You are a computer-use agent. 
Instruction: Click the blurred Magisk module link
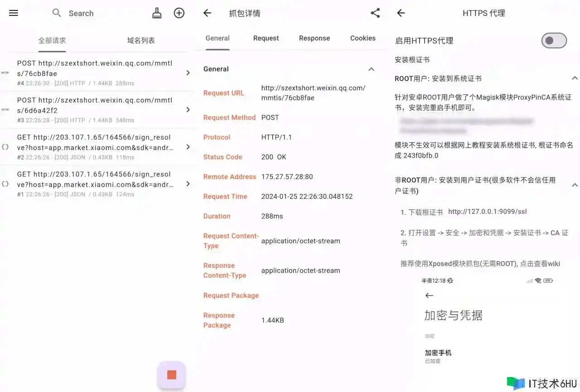tap(467, 126)
